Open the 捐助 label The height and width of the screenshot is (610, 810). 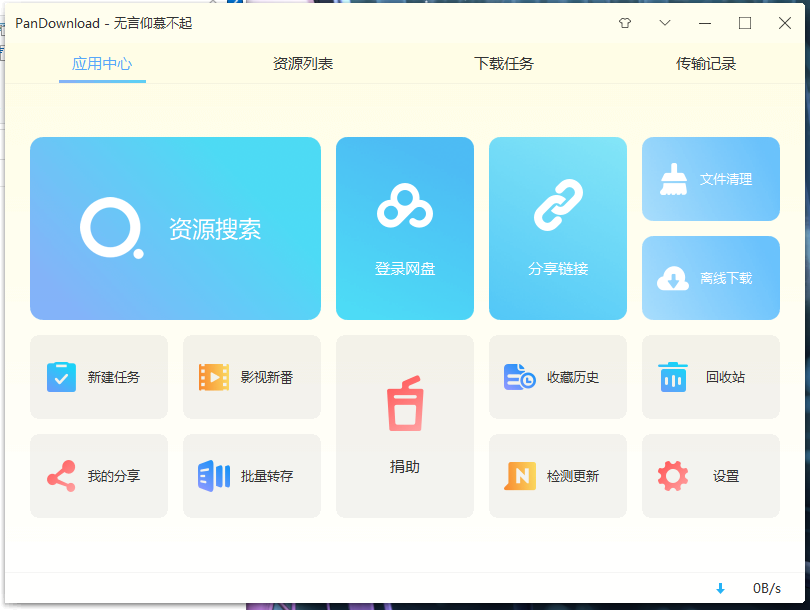click(x=404, y=467)
